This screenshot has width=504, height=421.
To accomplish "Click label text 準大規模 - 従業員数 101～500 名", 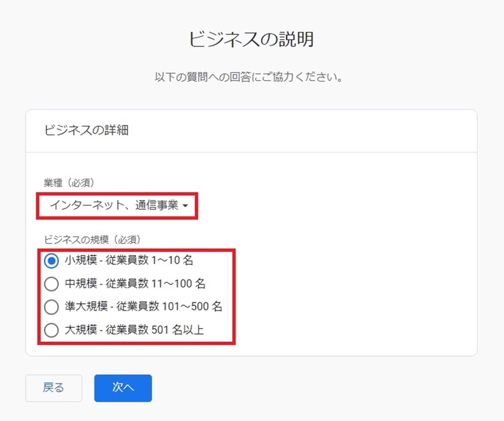I will (143, 307).
